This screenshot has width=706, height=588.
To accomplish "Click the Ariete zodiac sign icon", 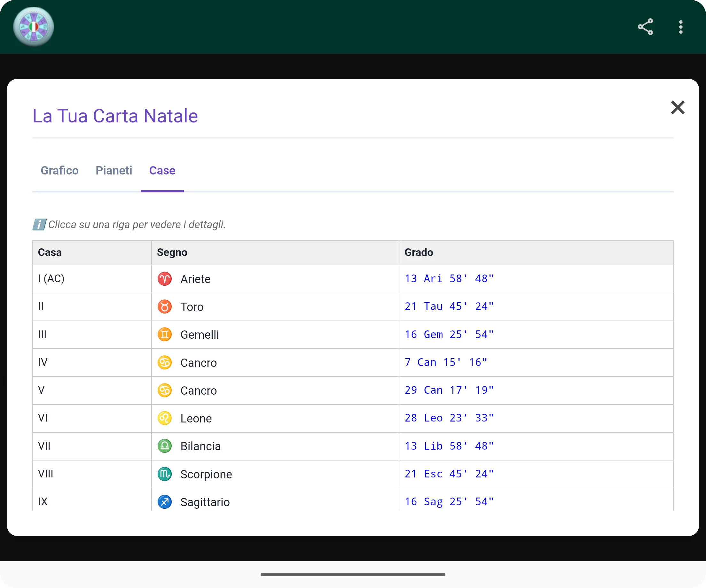I will point(165,279).
